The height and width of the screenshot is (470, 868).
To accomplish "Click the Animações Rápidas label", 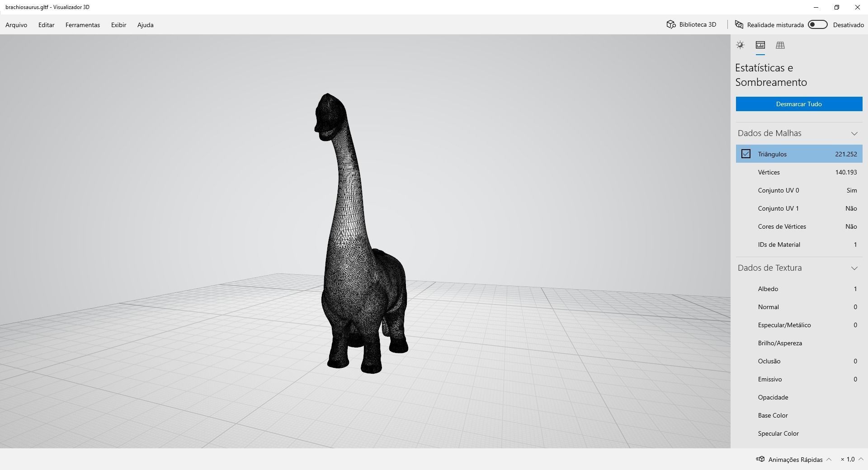I will point(796,460).
